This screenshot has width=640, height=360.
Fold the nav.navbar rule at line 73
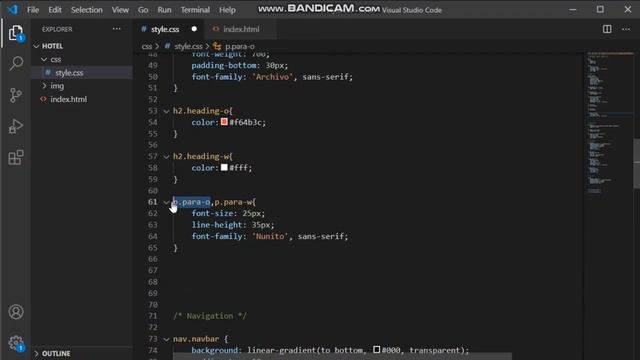coord(166,339)
